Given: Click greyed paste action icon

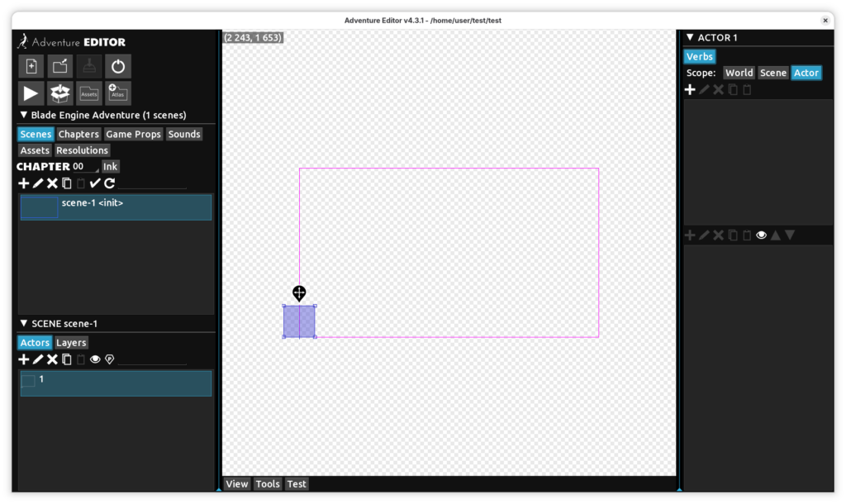Looking at the screenshot, I should [x=747, y=235].
